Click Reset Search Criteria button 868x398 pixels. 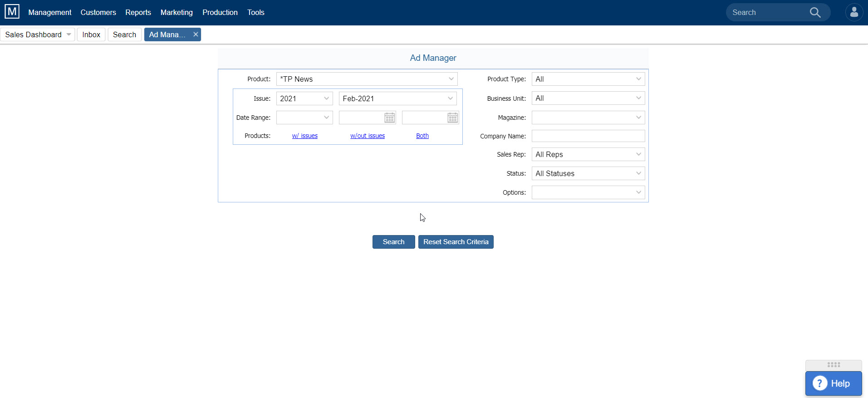[456, 242]
